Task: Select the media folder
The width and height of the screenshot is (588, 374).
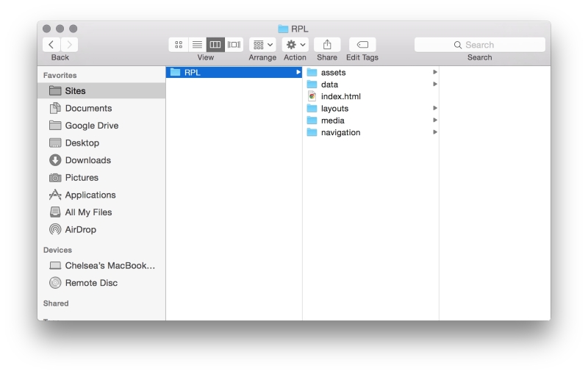Action: click(370, 121)
